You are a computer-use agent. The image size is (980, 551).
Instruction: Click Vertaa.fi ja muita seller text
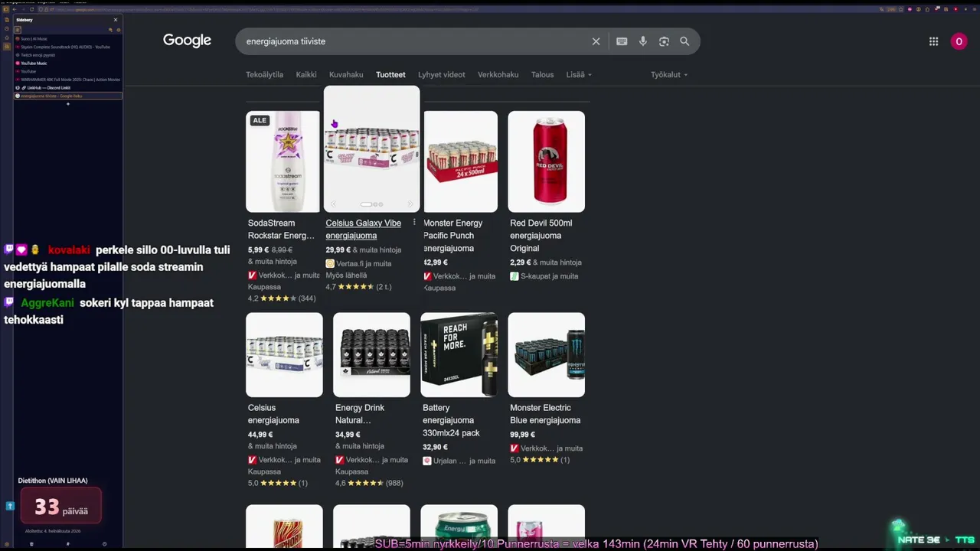364,263
